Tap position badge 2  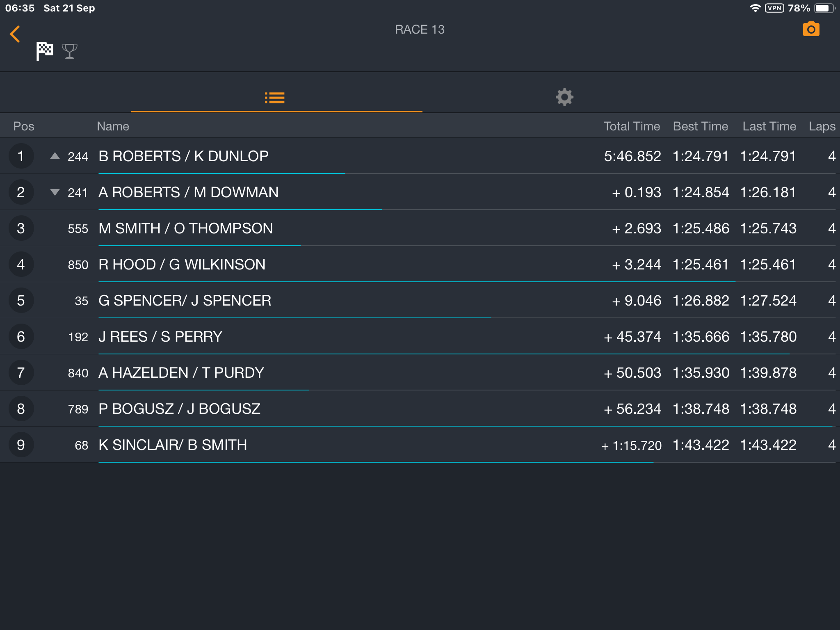21,192
